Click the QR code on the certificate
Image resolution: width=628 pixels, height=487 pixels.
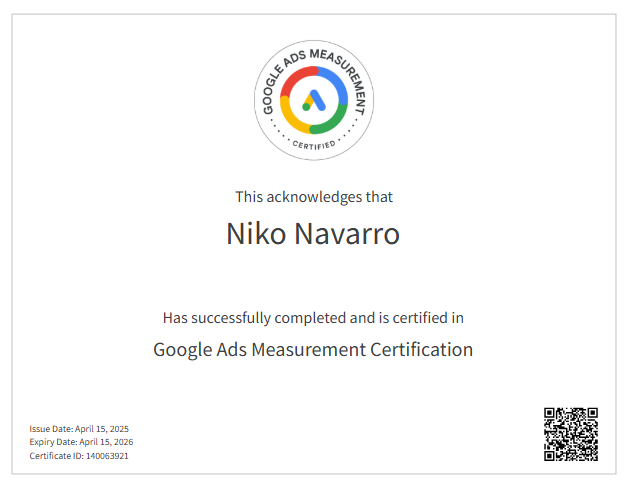click(571, 434)
